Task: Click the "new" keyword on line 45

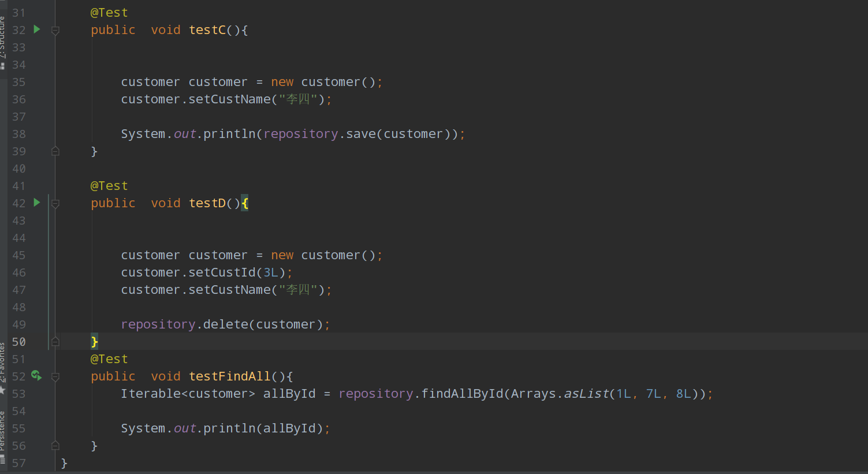Action: [x=282, y=255]
